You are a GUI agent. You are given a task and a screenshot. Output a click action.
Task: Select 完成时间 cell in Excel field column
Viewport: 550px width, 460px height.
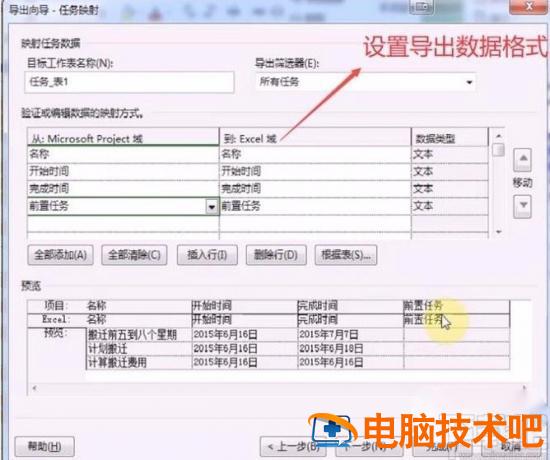tap(315, 188)
